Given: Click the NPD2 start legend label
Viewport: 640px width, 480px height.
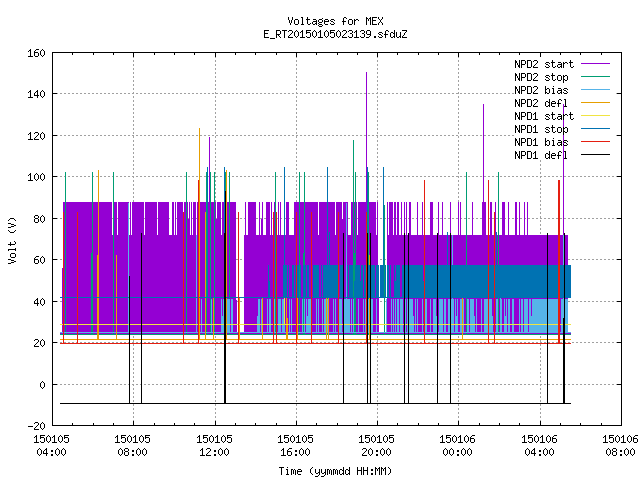Looking at the screenshot, I should click(x=544, y=64).
